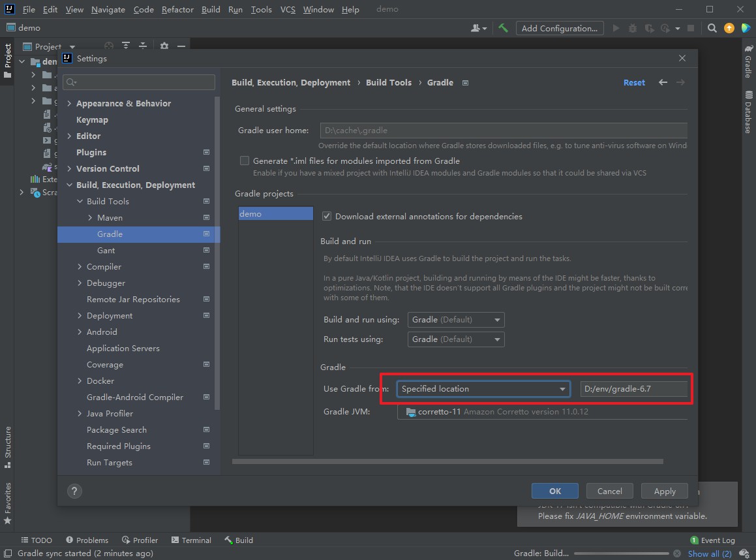Click the Cancel button
This screenshot has height=560, width=756.
tap(609, 491)
